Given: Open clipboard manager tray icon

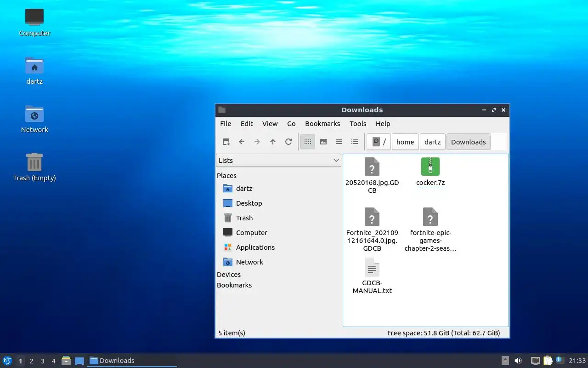Looking at the screenshot, I should coord(548,361).
